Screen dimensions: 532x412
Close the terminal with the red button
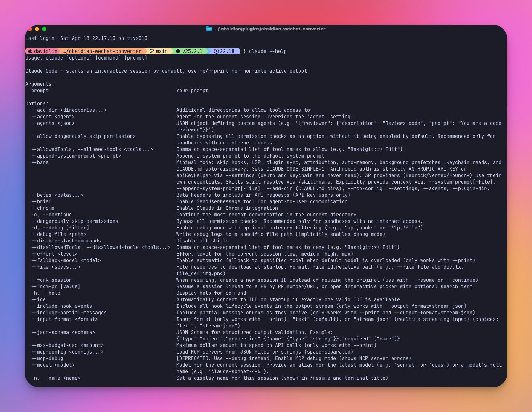pos(30,29)
